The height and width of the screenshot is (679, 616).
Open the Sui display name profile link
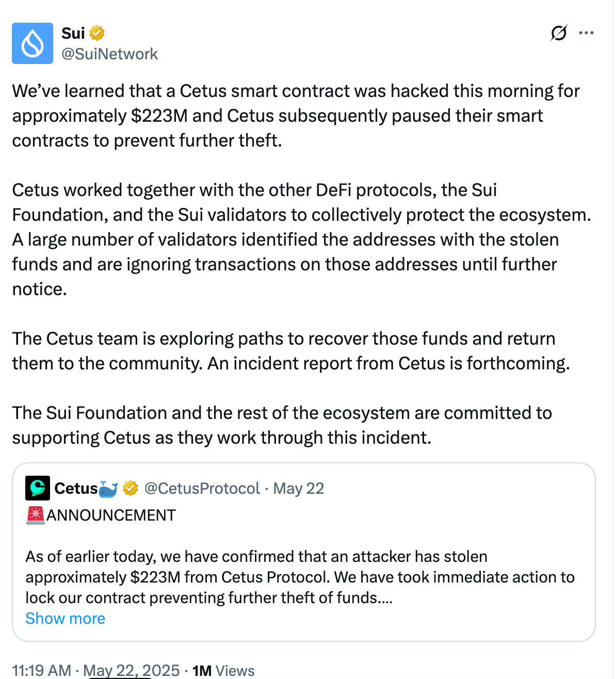pyautogui.click(x=73, y=33)
